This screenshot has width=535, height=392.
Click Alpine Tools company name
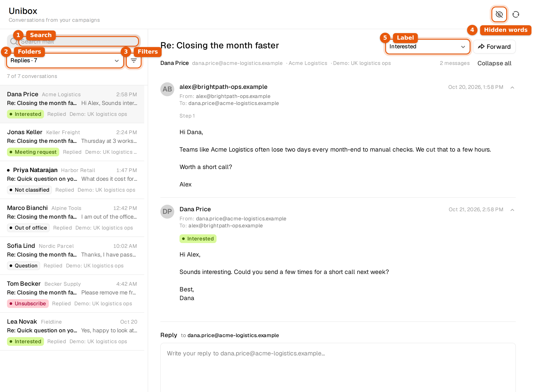tap(66, 208)
